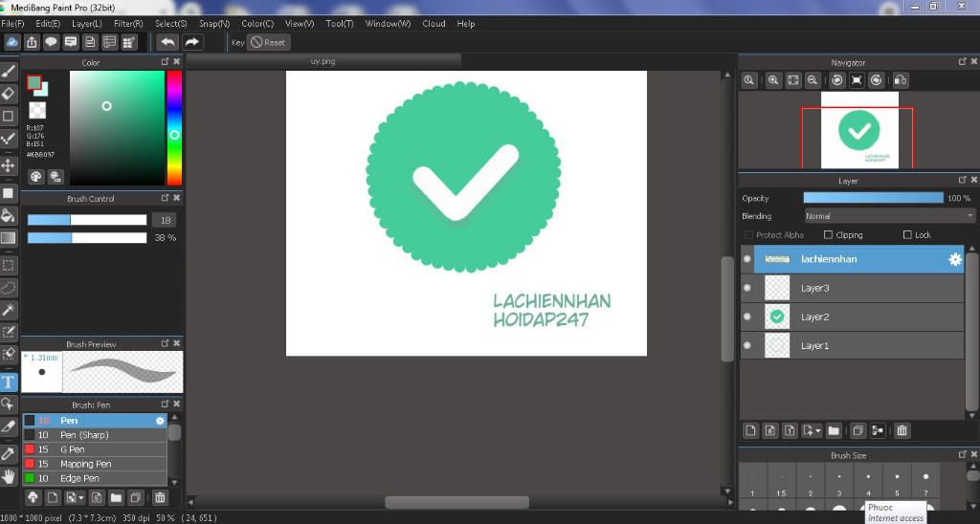The image size is (980, 524).
Task: Open the Cloud menu
Action: (434, 24)
